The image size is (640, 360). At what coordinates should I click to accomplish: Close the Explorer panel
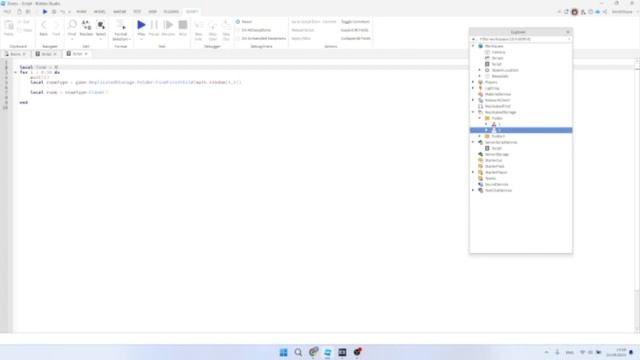567,32
